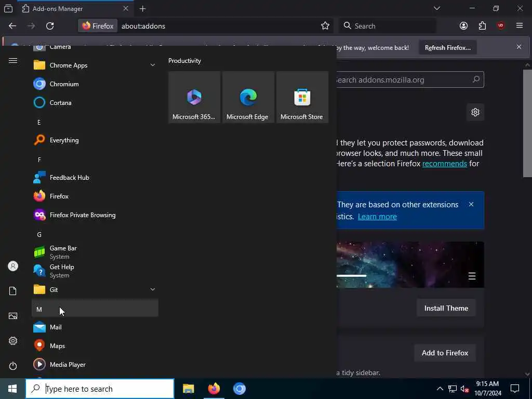Click the Windows Start button
The image size is (532, 399).
click(x=12, y=389)
